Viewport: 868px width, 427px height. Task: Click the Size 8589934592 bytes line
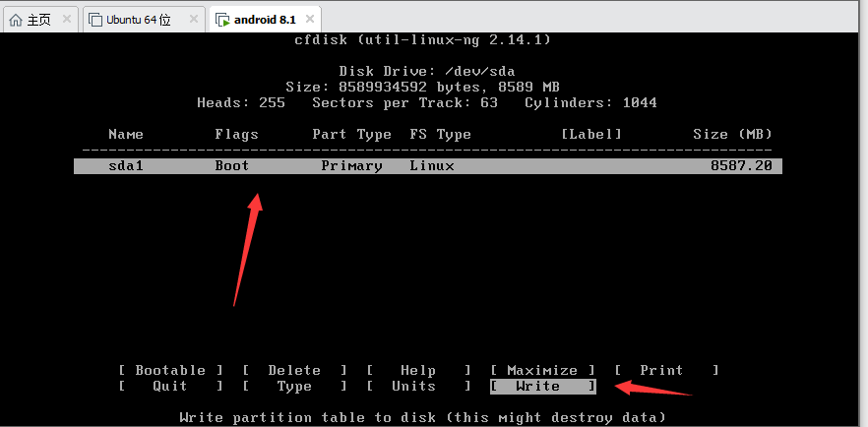(x=422, y=88)
